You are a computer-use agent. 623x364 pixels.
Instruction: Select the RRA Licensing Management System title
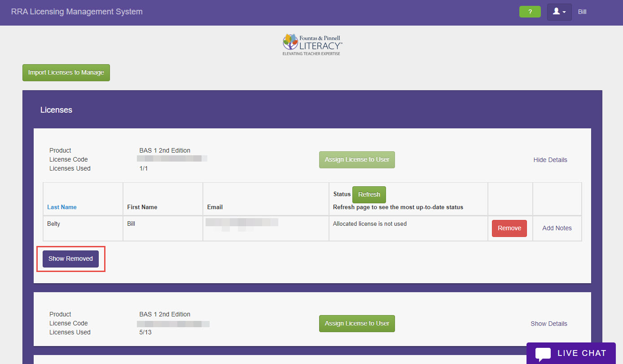[76, 12]
